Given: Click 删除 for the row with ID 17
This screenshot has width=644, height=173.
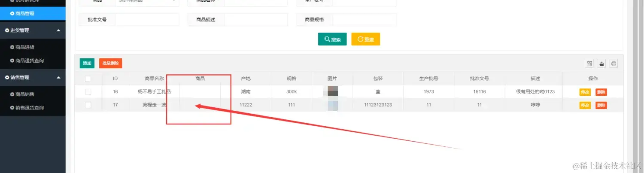Looking at the screenshot, I should (601, 105).
